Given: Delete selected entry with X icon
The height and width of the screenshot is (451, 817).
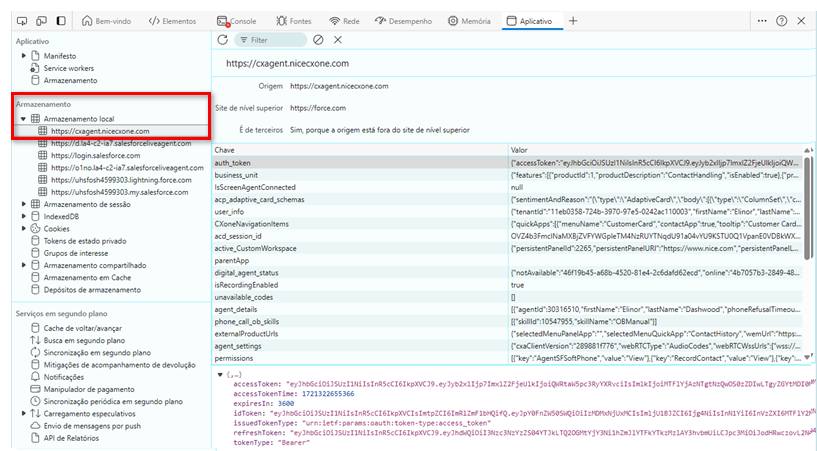Looking at the screenshot, I should tap(338, 40).
